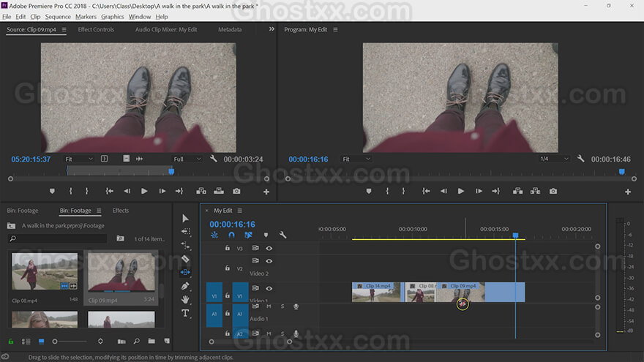
Task: Open Source Clip 09.mp4 panel menu
Action: [x=64, y=29]
